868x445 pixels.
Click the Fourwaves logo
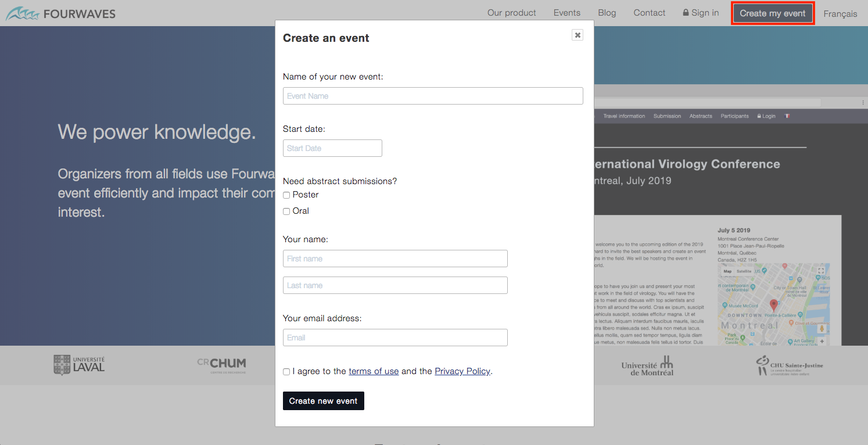(x=61, y=13)
